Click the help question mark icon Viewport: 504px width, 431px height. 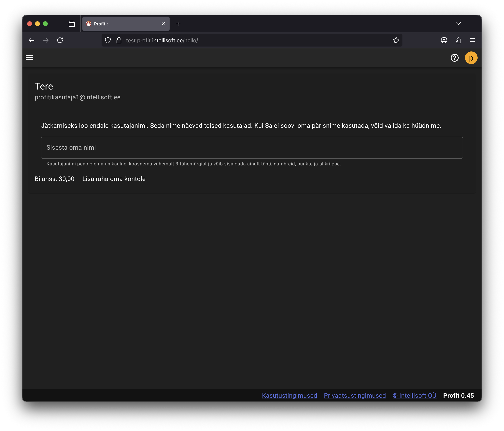454,58
